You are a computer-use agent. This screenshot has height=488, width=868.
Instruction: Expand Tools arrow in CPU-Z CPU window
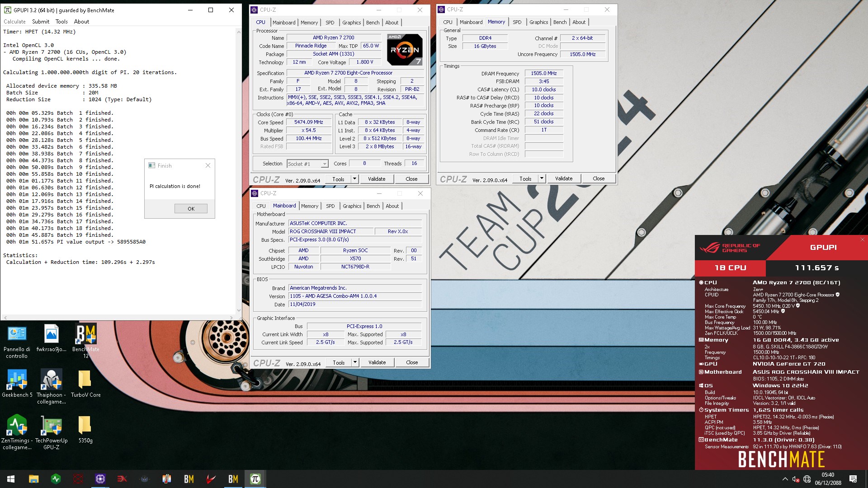[x=354, y=179]
